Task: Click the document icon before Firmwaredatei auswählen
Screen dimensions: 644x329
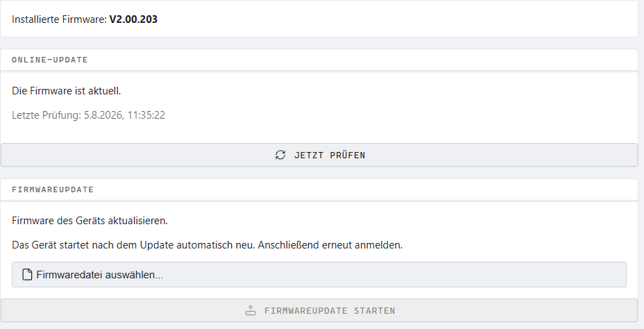Action: pos(27,274)
